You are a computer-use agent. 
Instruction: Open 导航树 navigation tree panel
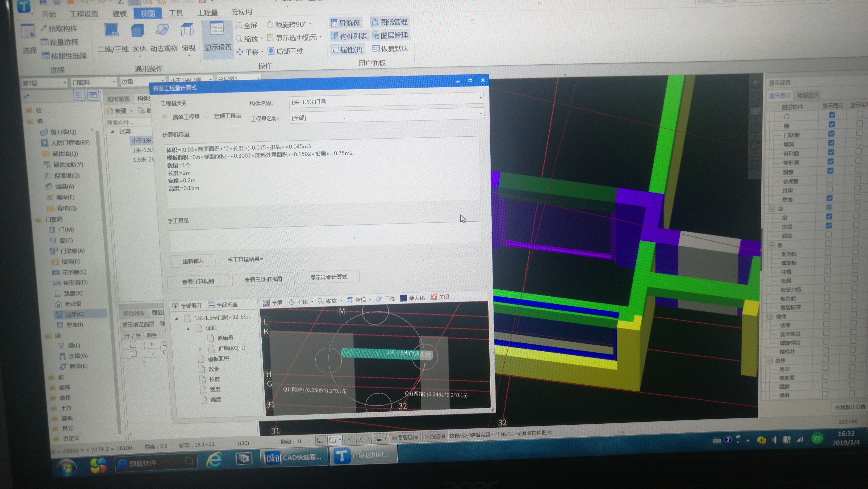point(345,23)
